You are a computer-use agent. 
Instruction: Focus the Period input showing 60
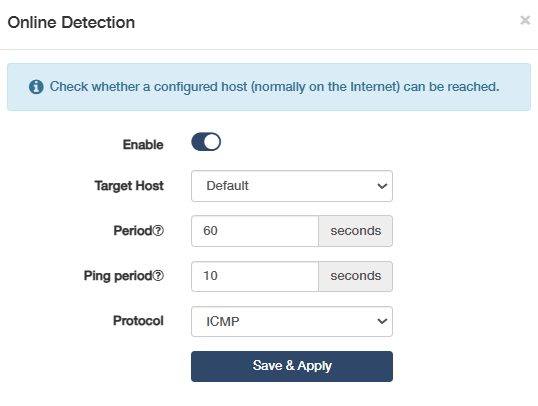(255, 231)
